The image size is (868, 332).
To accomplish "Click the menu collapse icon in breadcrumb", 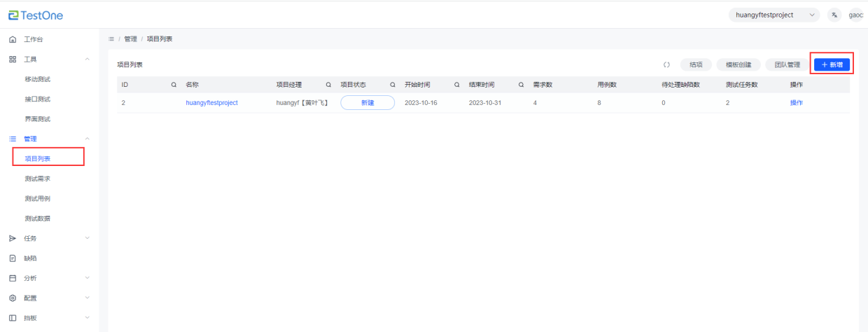I will pos(111,39).
